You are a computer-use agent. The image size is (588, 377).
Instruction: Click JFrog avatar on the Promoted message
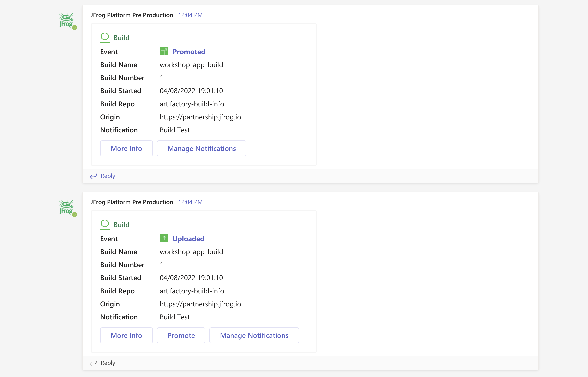tap(67, 21)
